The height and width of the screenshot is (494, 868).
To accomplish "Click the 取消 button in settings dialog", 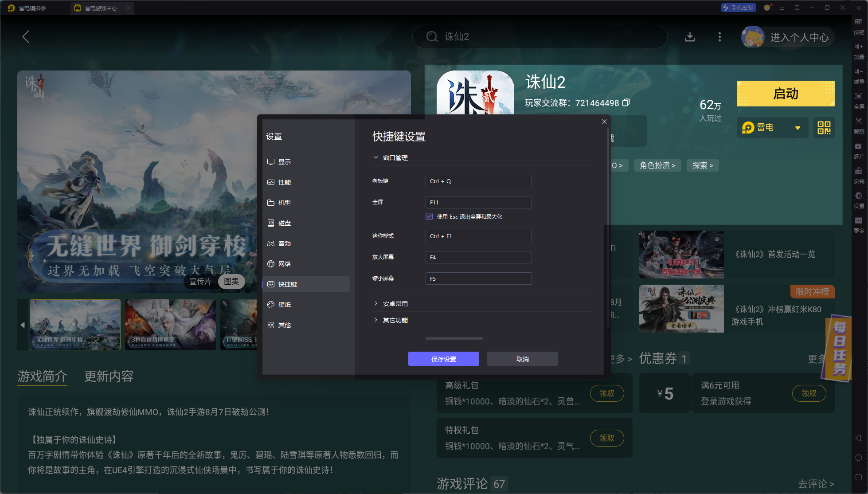I will pyautogui.click(x=522, y=359).
